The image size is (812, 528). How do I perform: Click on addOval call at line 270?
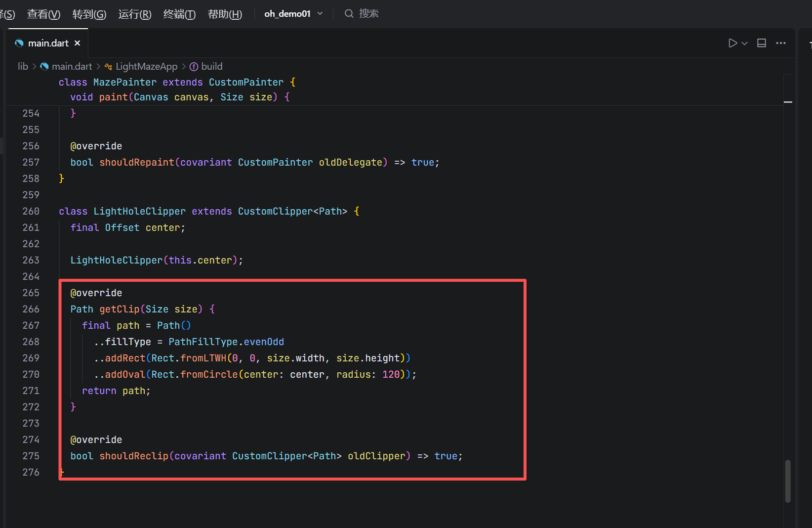click(125, 374)
